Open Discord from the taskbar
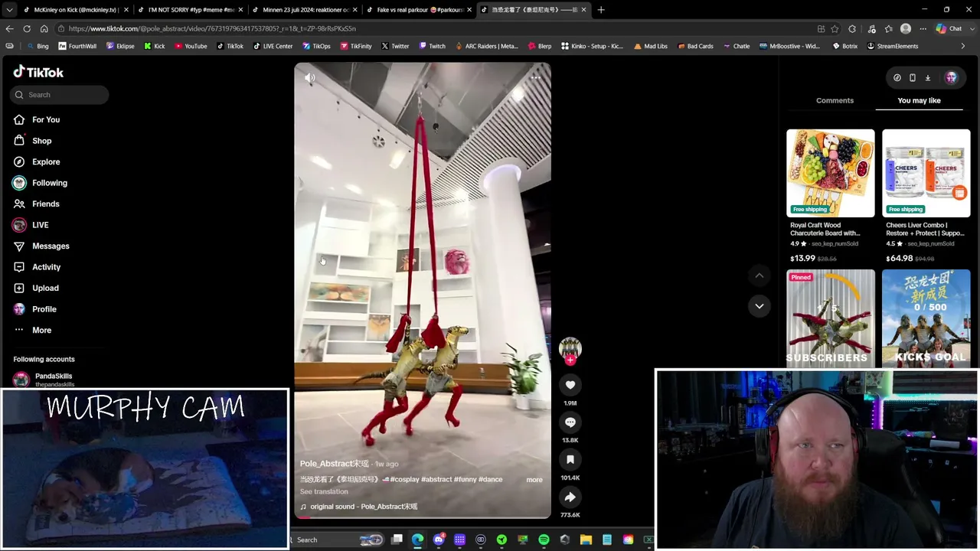Screen dimensions: 980x551 (x=439, y=540)
